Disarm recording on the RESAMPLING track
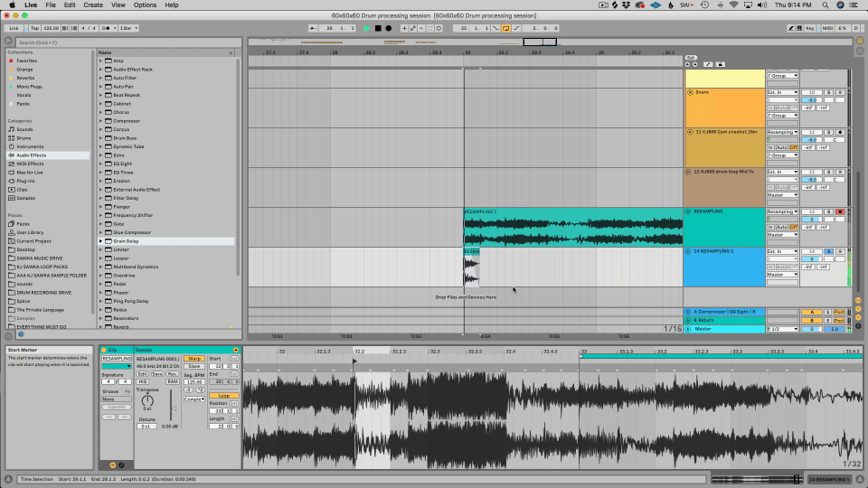This screenshot has height=488, width=868. tap(840, 211)
